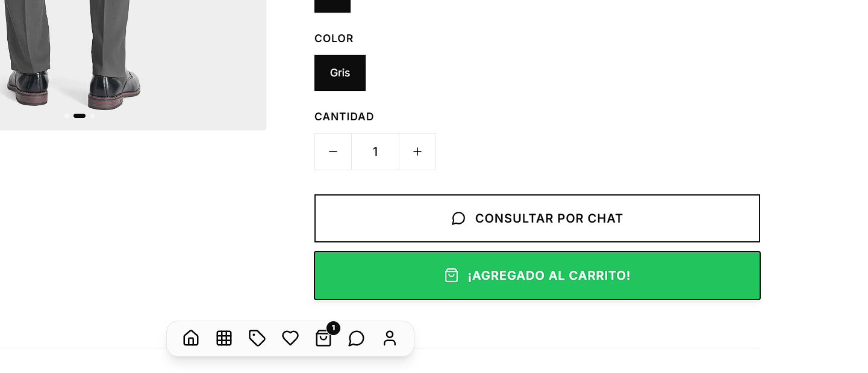This screenshot has width=868, height=373.
Task: Open the chat bubble icon in navigation
Action: click(x=357, y=339)
